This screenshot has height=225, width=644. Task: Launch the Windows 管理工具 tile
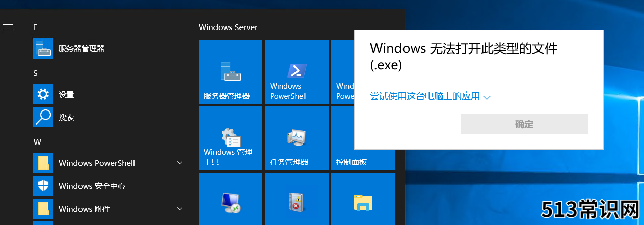click(230, 138)
